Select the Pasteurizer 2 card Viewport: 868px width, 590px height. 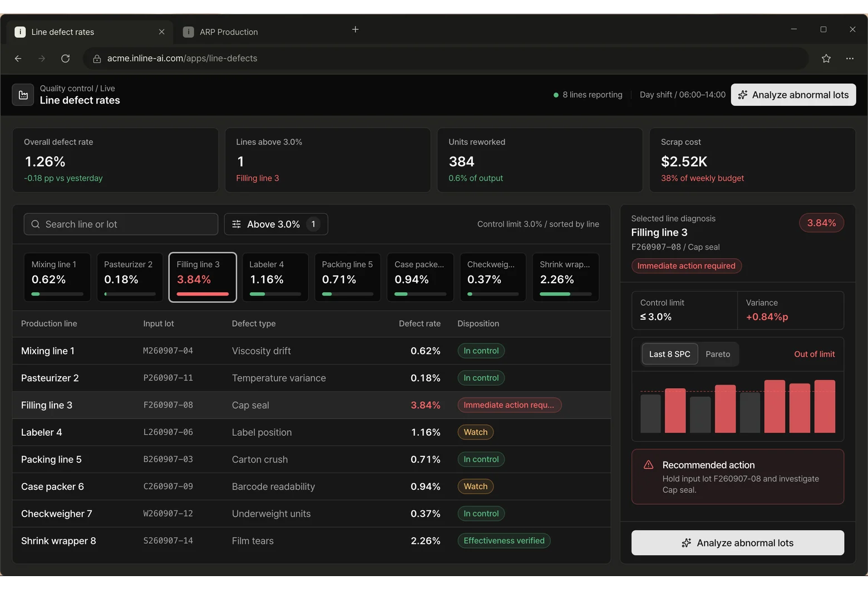[x=130, y=277]
